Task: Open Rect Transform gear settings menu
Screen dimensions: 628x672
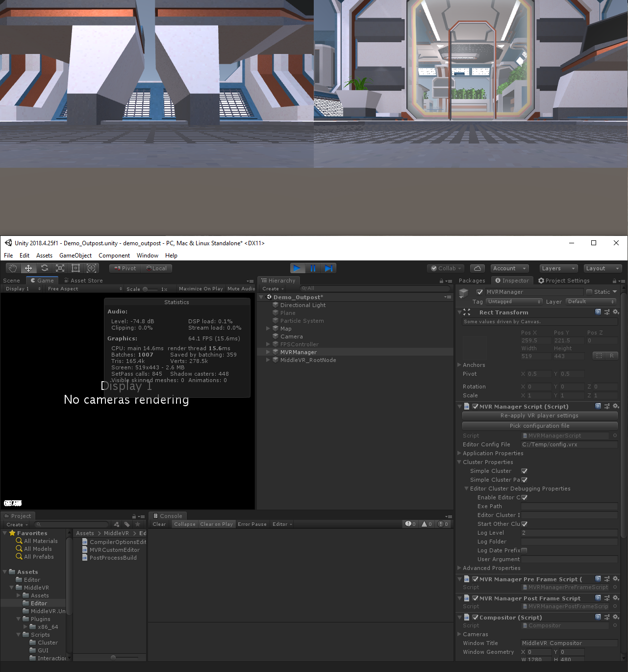Action: tap(616, 312)
